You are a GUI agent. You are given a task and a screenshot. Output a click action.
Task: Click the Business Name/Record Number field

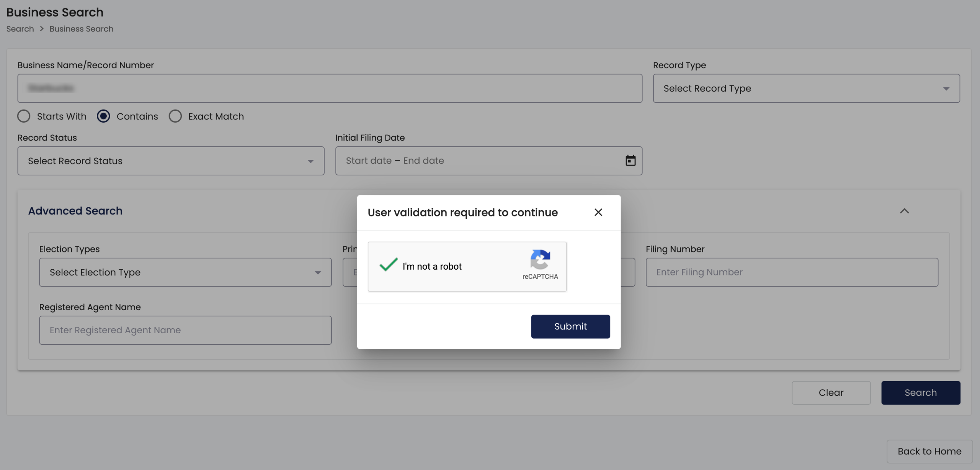330,88
